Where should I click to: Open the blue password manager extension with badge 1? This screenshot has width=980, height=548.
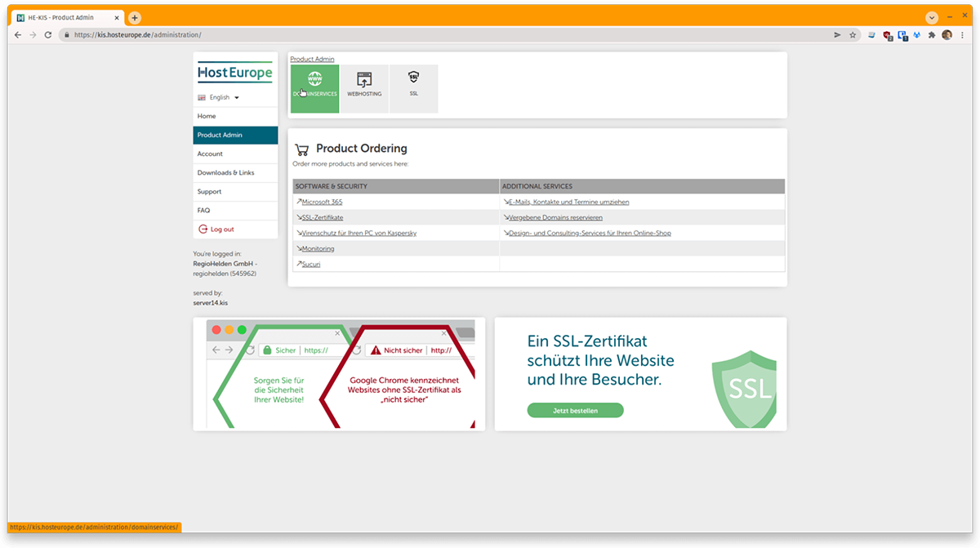click(x=903, y=35)
